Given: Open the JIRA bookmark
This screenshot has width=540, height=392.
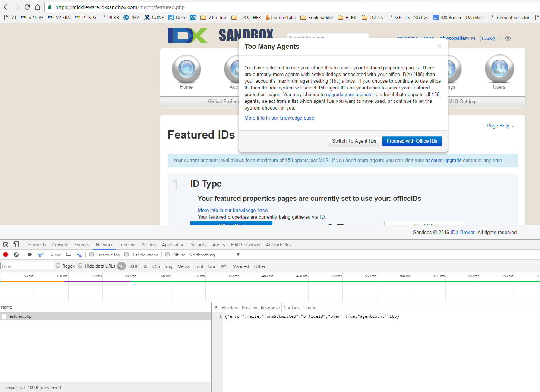Looking at the screenshot, I should click(x=132, y=18).
